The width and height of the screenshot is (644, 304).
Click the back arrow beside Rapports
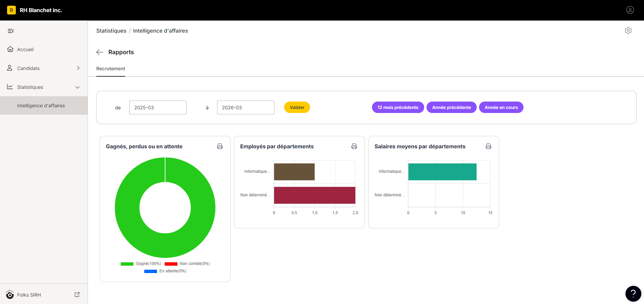point(100,52)
